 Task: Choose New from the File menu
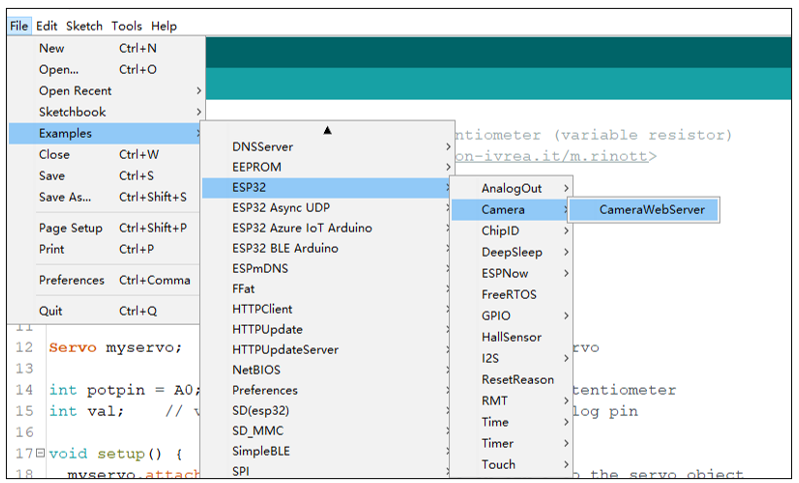(x=106, y=48)
